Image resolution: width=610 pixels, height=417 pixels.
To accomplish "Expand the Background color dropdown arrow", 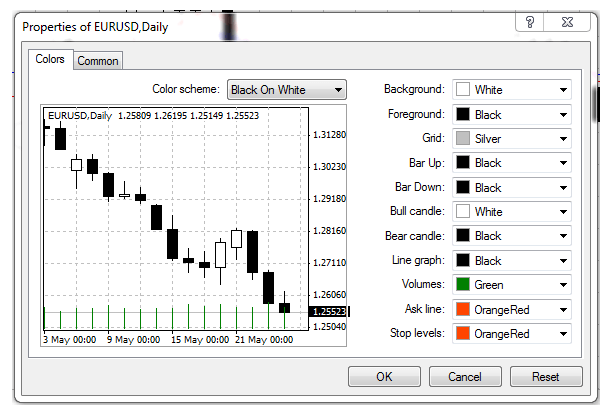I will pyautogui.click(x=563, y=90).
